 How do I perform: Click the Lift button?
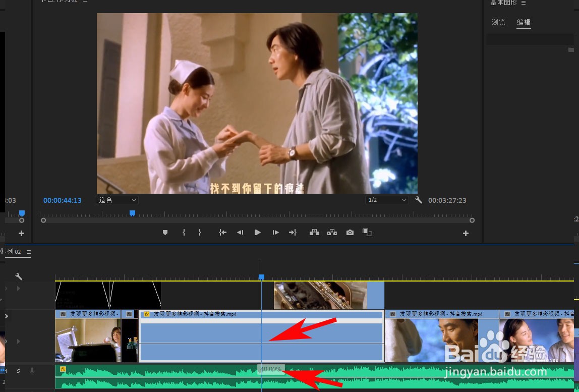314,233
